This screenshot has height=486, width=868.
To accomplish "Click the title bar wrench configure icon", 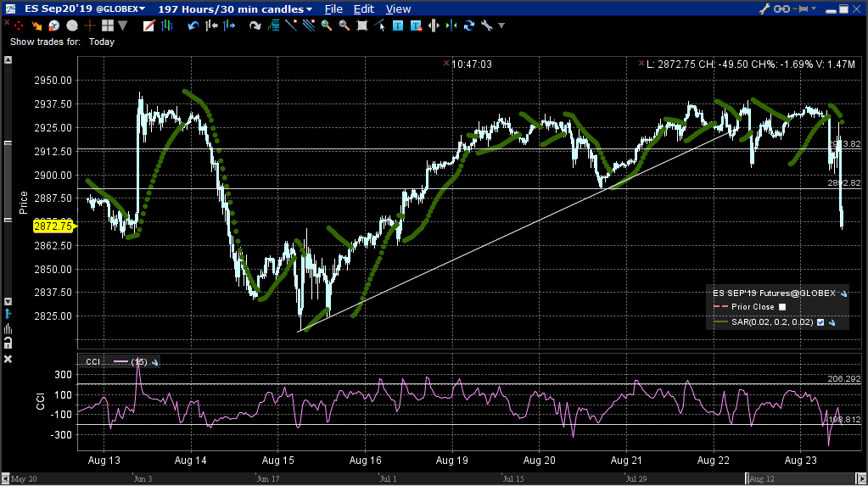I will tap(764, 8).
